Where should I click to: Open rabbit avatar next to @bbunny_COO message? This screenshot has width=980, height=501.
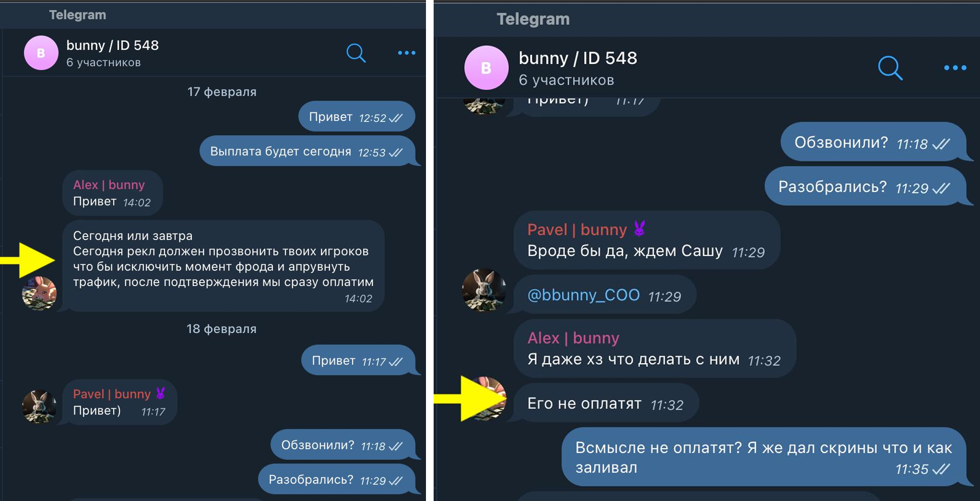tap(484, 290)
